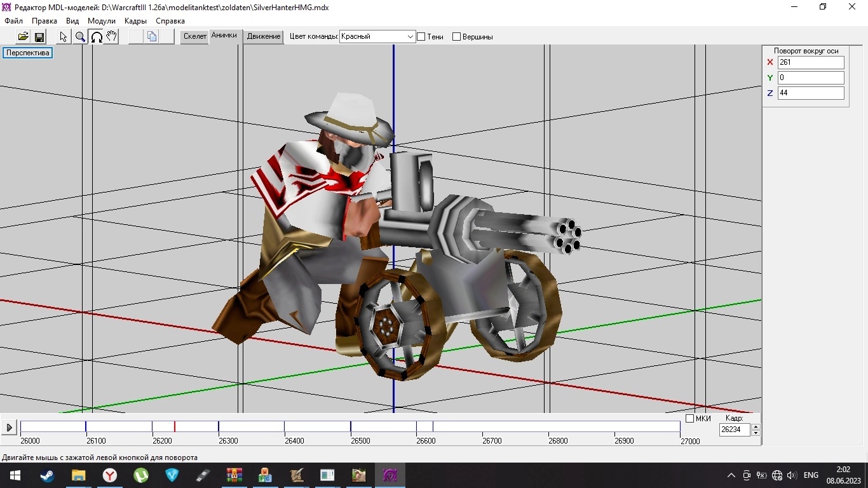Decrease frame number with down arrow

tap(756, 433)
